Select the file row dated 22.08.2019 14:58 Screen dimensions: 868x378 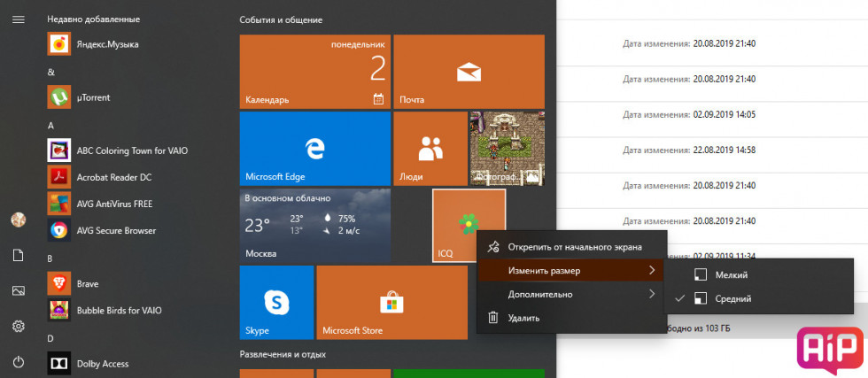[x=712, y=150]
